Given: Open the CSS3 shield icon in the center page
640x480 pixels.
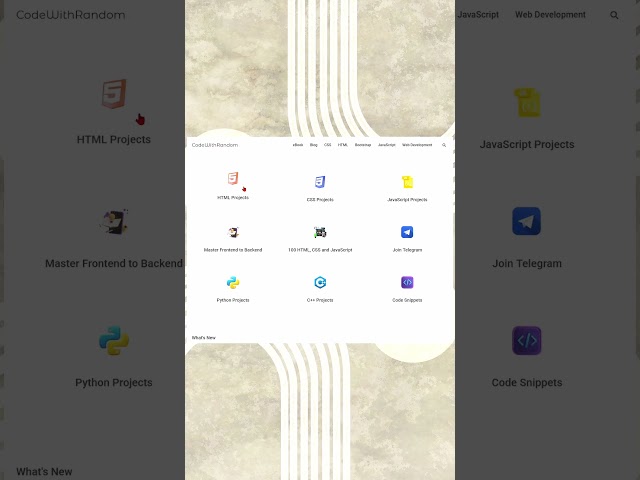Looking at the screenshot, I should tap(320, 182).
